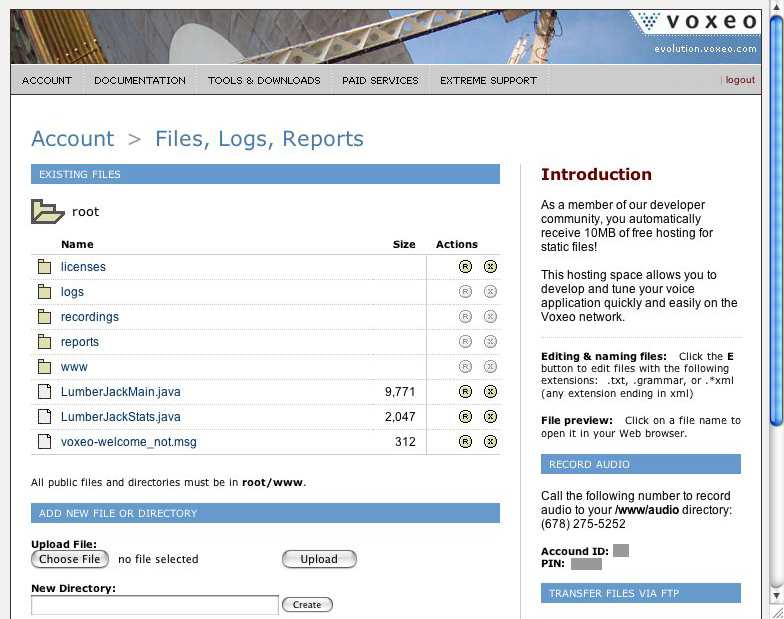Click the delete icon for LumberJackMain.java

coord(490,392)
